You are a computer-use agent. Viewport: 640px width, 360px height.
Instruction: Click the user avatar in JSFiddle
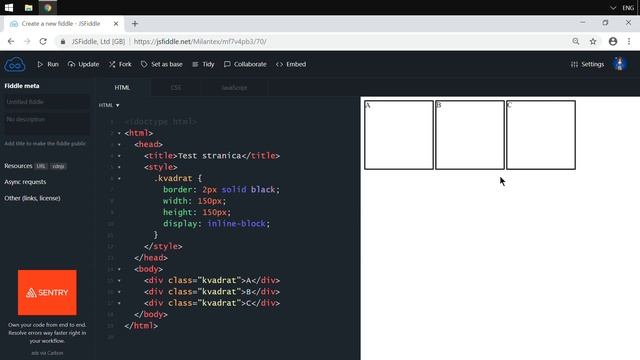(x=620, y=64)
